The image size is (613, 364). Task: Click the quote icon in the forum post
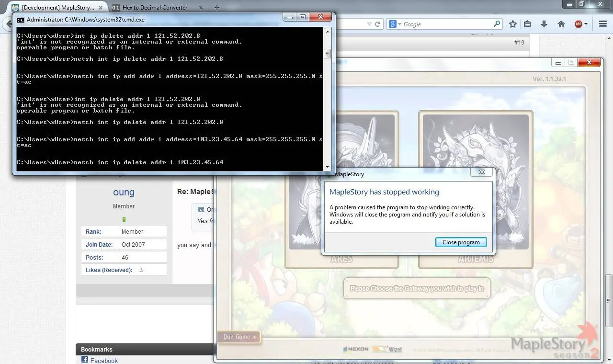201,209
